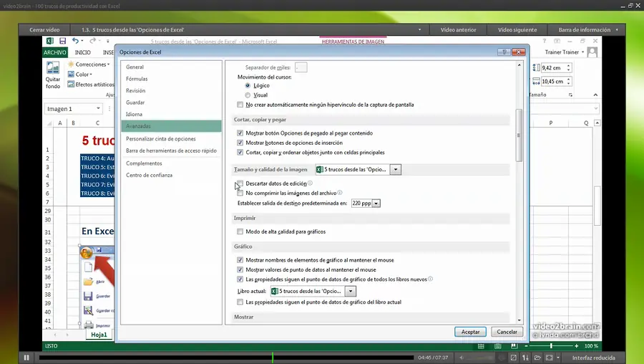
Task: Collapse the Excel ribbon chevron
Action: [595, 95]
